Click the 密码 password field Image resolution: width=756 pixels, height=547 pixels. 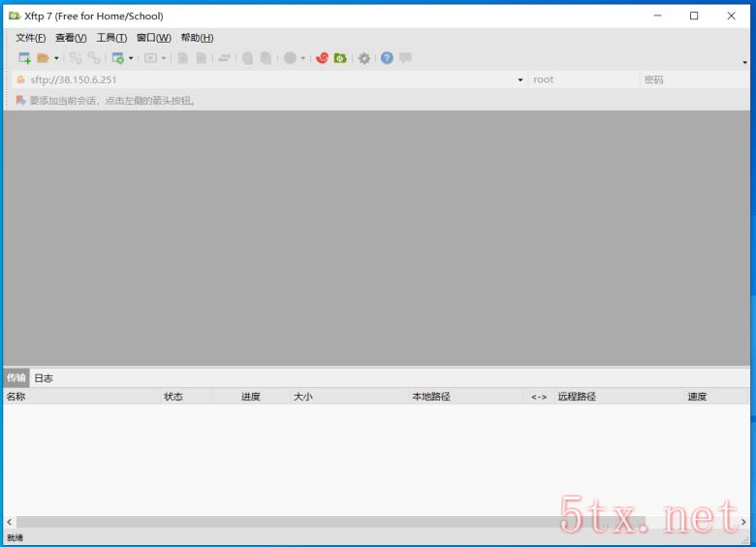pyautogui.click(x=694, y=80)
